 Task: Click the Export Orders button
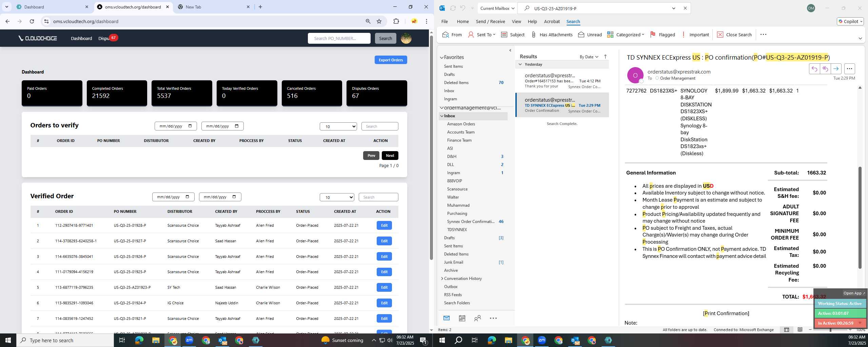tap(391, 60)
